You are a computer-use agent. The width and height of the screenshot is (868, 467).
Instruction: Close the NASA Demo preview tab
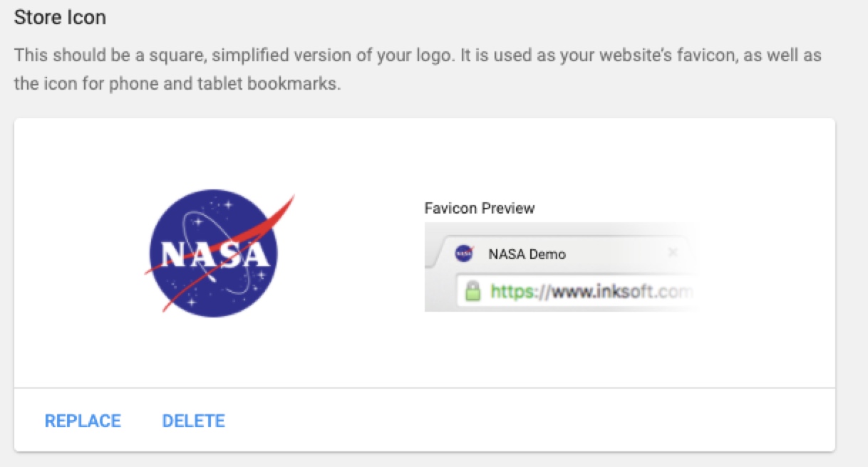click(x=672, y=253)
